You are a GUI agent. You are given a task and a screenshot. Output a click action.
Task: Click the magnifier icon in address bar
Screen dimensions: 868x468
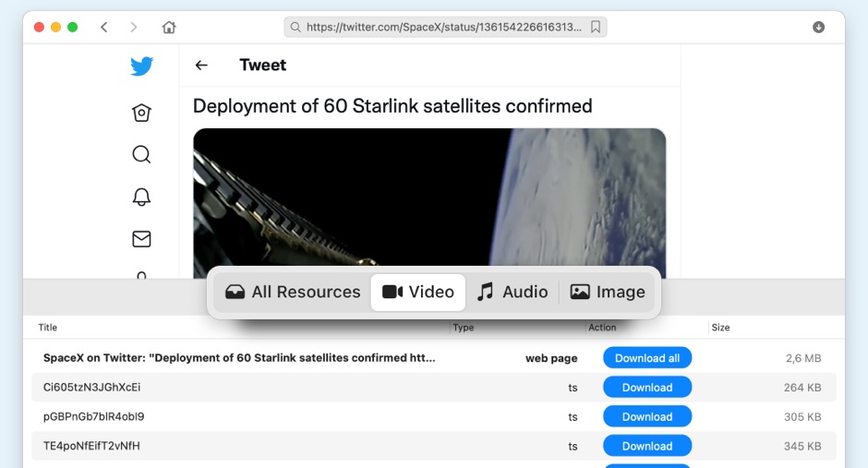click(295, 27)
